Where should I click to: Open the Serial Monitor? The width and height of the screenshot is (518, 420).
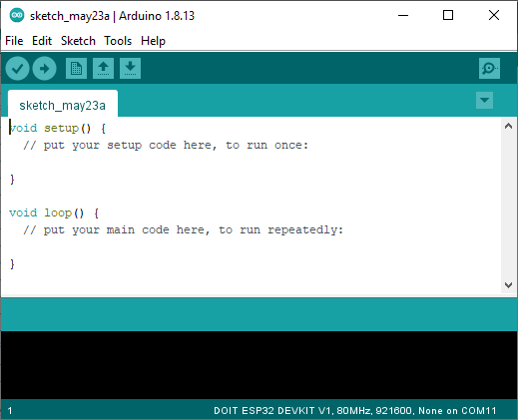(489, 69)
